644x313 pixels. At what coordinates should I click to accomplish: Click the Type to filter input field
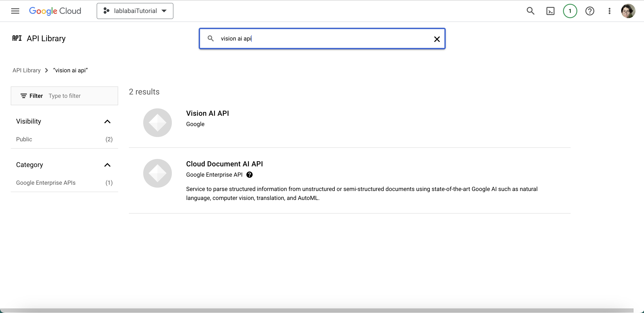click(x=80, y=96)
